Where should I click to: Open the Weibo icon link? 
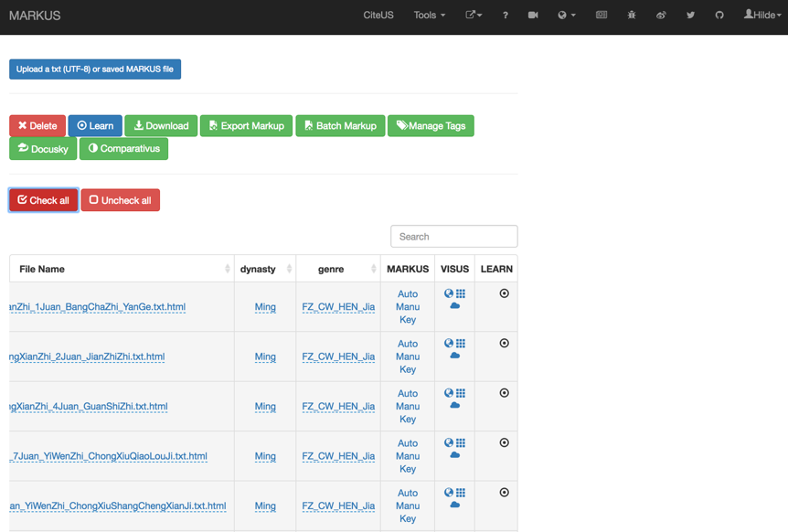coord(661,15)
